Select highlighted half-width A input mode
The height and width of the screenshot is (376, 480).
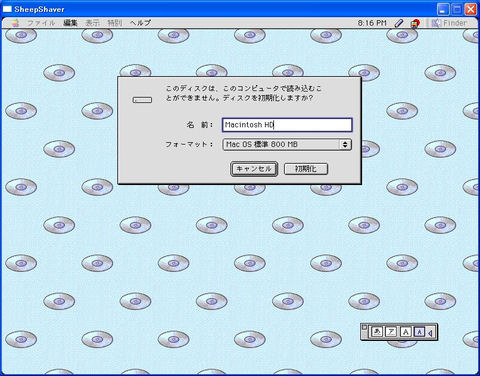point(419,332)
